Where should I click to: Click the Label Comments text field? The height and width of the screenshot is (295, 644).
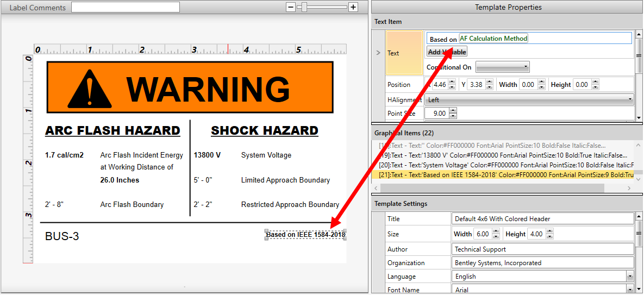click(125, 7)
